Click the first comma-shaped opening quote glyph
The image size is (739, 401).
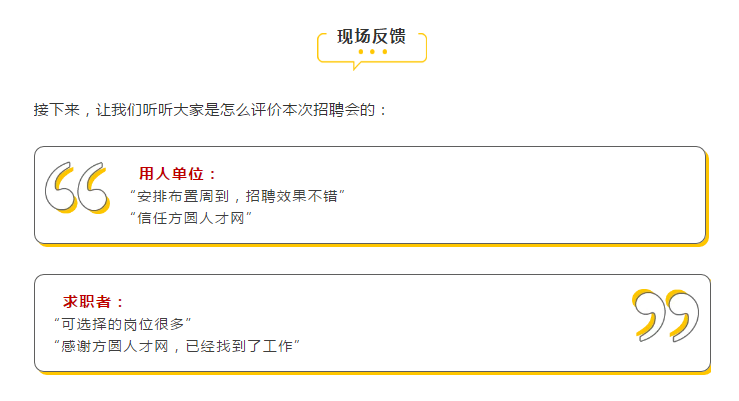(61, 188)
